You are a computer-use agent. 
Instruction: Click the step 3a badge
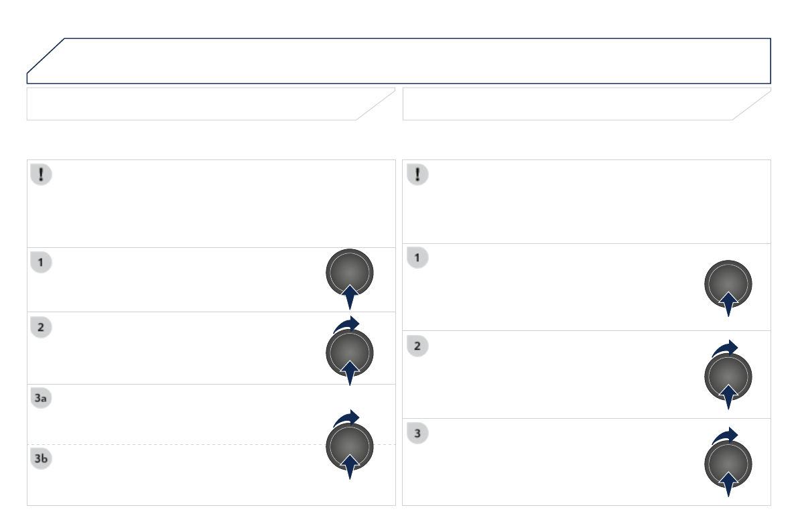(x=41, y=399)
